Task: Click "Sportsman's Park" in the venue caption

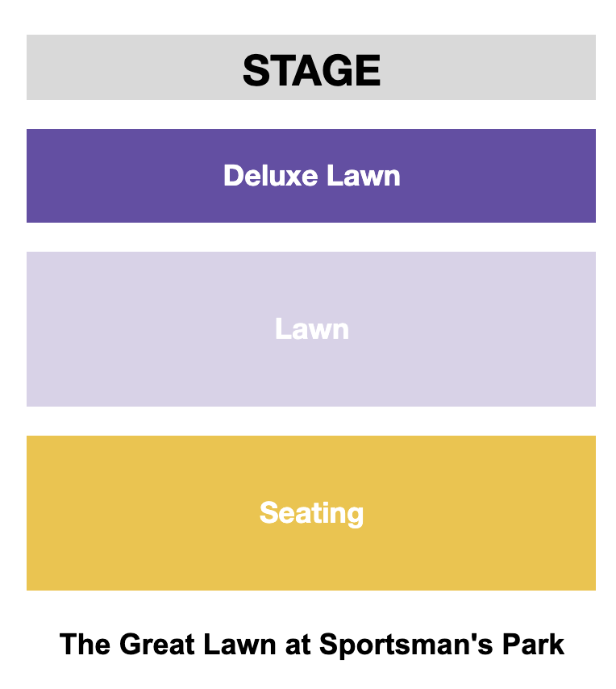Action: pyautogui.click(x=442, y=645)
